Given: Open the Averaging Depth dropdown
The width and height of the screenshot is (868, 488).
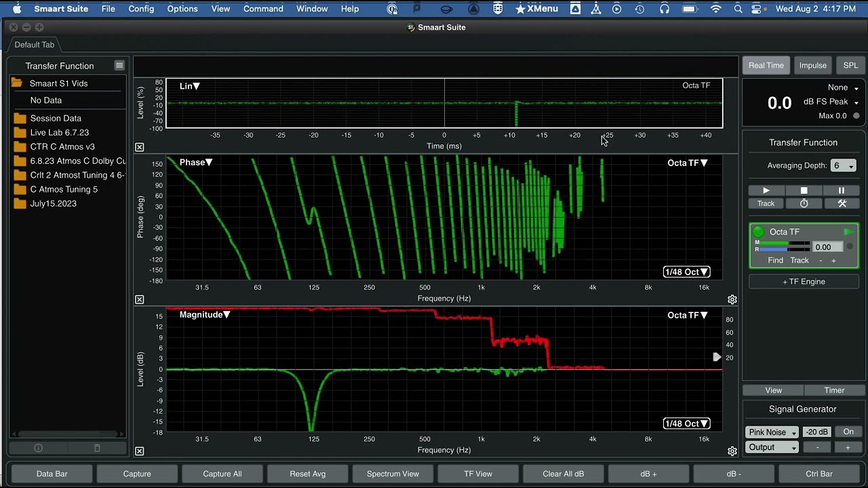Looking at the screenshot, I should click(844, 166).
